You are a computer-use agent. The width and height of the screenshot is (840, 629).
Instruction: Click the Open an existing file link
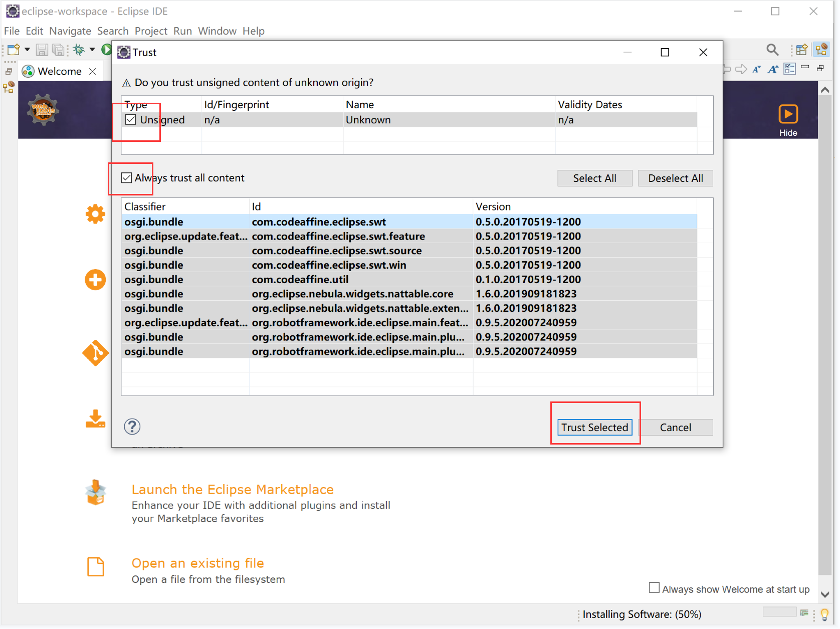coord(197,563)
